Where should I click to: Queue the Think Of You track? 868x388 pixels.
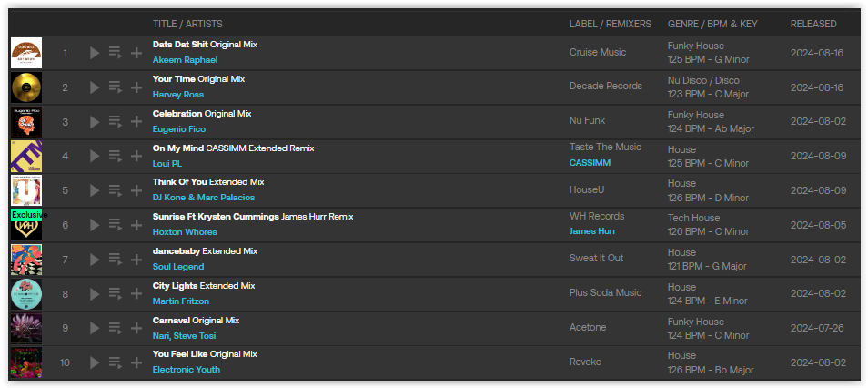click(116, 190)
